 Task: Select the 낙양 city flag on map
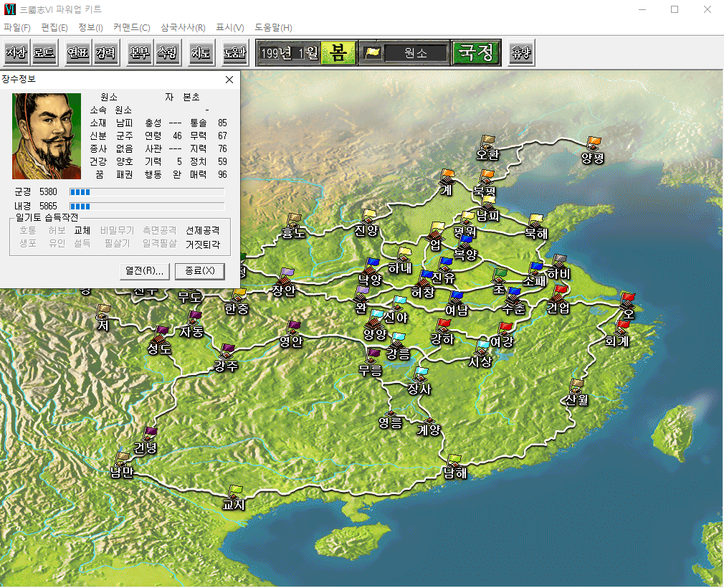click(x=372, y=265)
